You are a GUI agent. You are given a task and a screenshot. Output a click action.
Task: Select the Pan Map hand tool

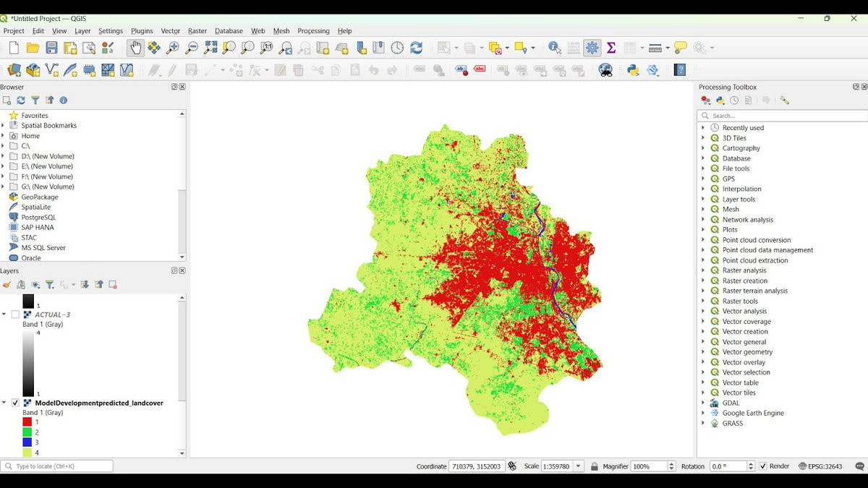(x=135, y=48)
